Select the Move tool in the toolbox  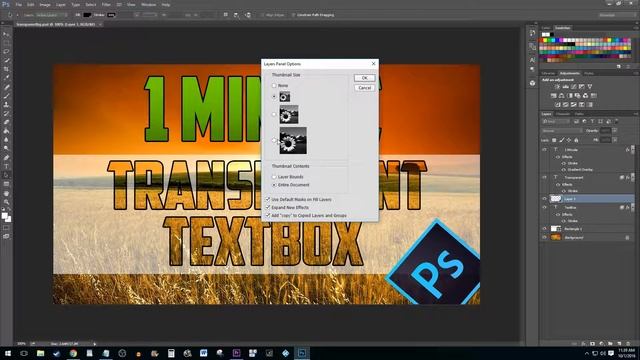coord(6,34)
